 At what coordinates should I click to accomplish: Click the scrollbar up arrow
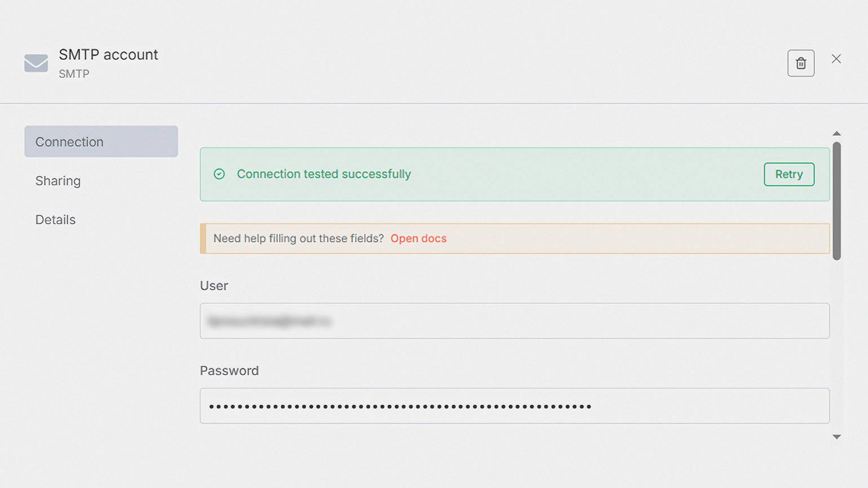click(x=836, y=134)
